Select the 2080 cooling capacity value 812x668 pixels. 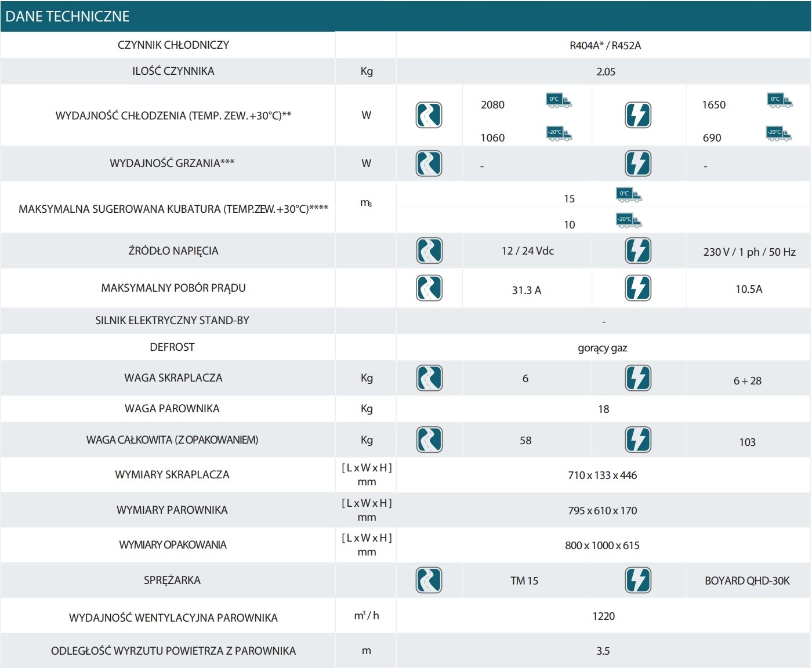point(492,105)
